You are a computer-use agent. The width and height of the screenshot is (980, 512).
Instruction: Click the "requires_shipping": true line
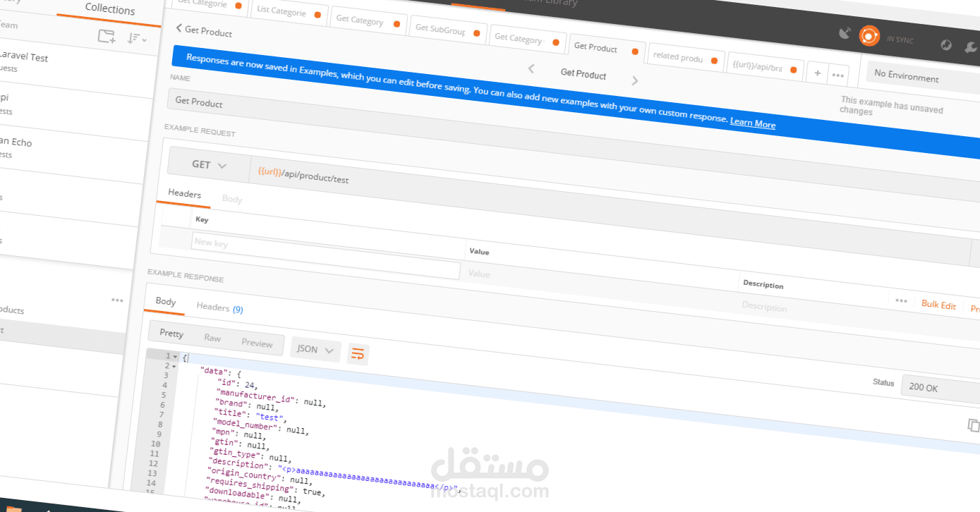point(264,485)
